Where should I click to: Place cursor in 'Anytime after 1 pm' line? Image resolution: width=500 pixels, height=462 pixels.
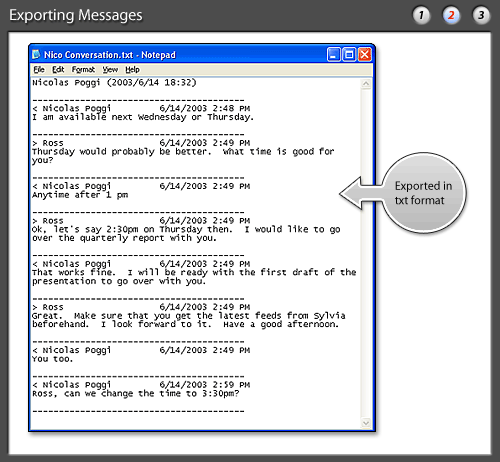point(80,195)
